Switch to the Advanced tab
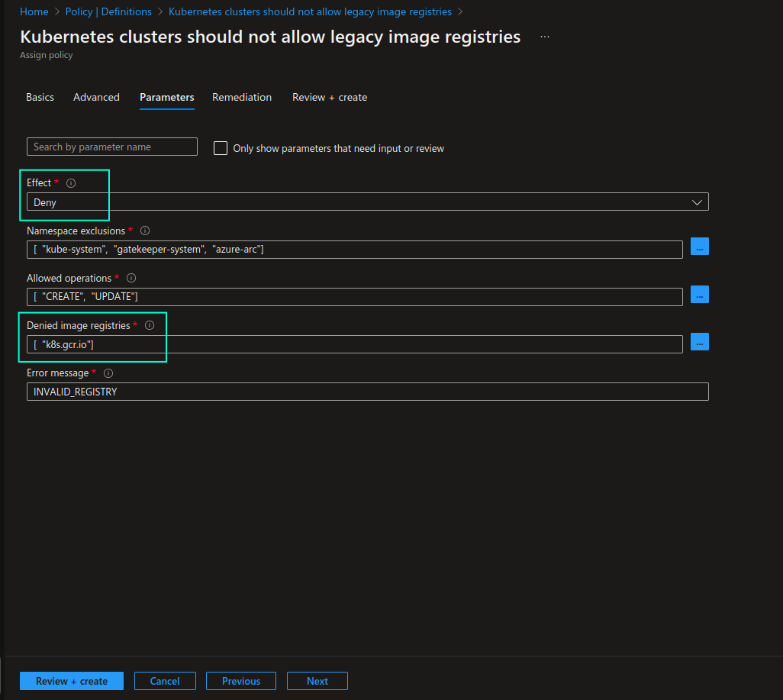Viewport: 783px width, 700px height. pyautogui.click(x=96, y=97)
